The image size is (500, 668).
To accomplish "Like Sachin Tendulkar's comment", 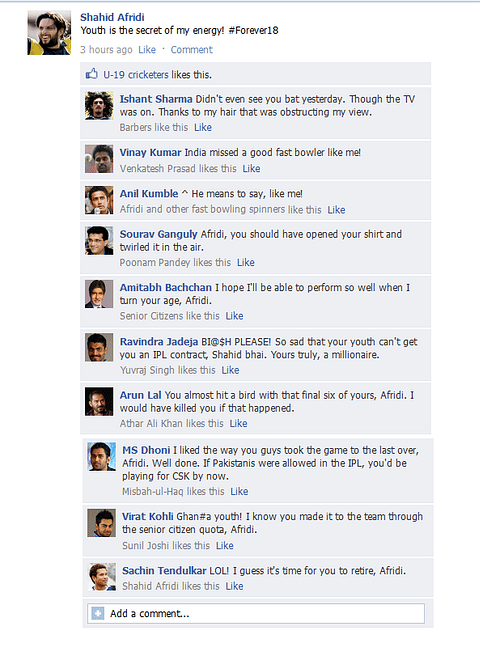I will 234,586.
